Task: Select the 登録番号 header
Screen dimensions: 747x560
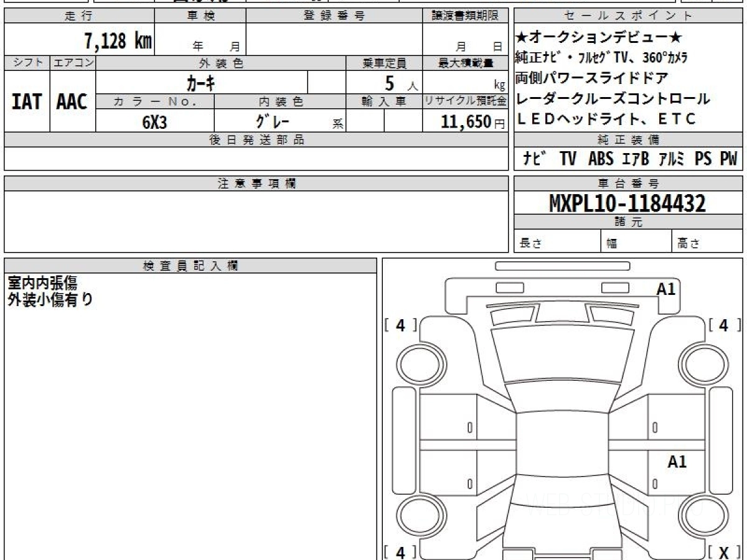Action: point(334,16)
